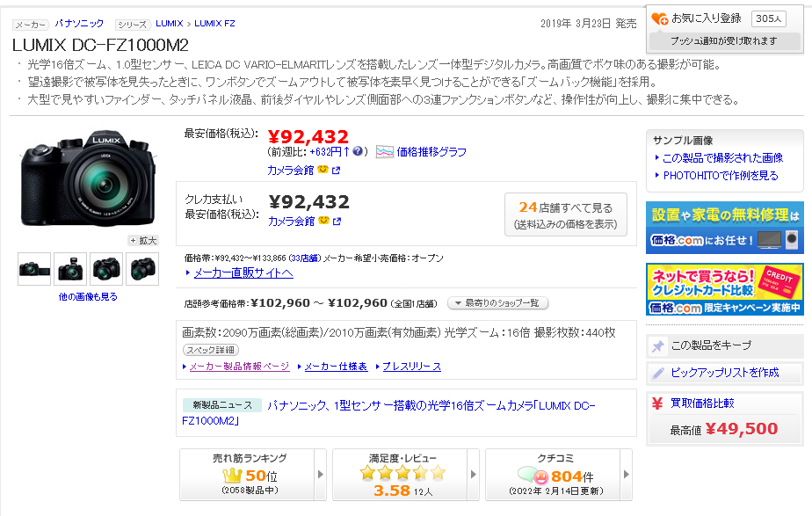The width and height of the screenshot is (812, 516).
Task: Click the pushpin icon for keeping product
Action: click(x=657, y=346)
